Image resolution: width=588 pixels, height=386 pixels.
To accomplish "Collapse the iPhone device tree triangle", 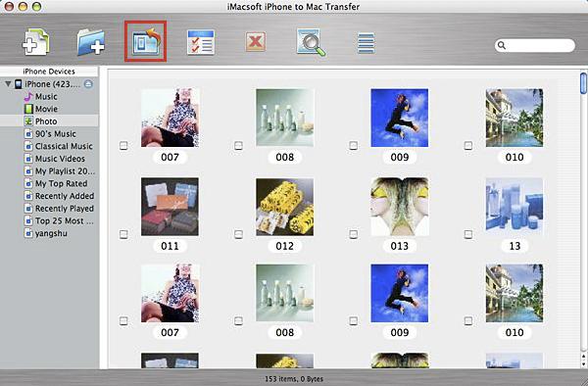I will point(8,84).
